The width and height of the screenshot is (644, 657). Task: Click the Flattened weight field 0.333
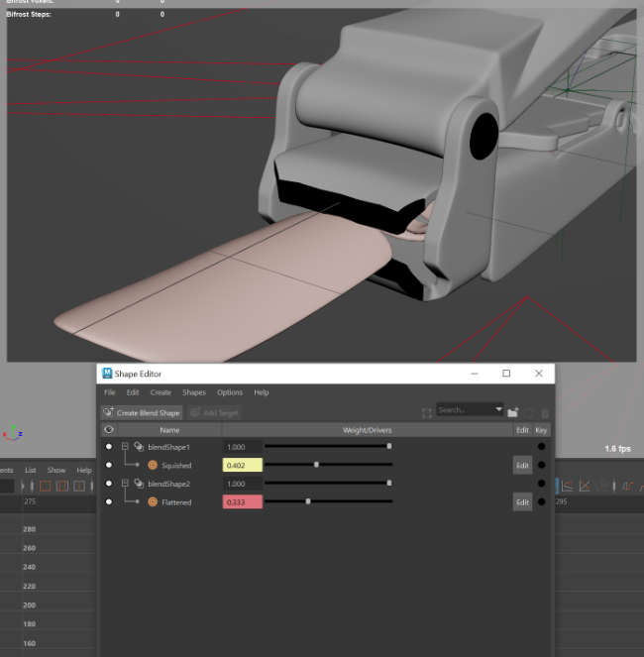(242, 502)
